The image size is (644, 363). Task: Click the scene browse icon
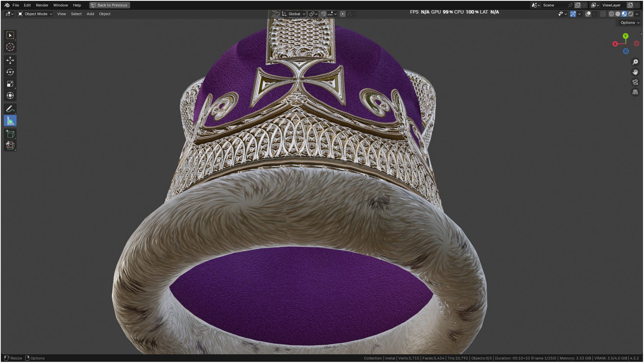[x=535, y=5]
